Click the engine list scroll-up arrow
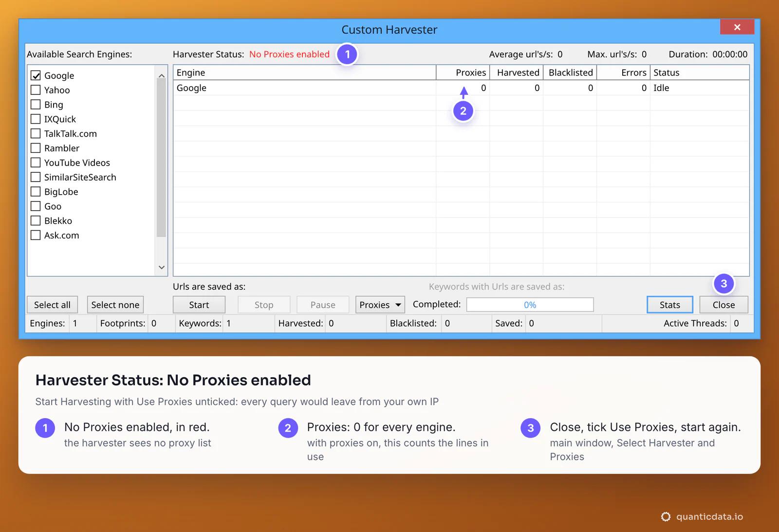Viewport: 779px width, 532px height. click(x=162, y=76)
